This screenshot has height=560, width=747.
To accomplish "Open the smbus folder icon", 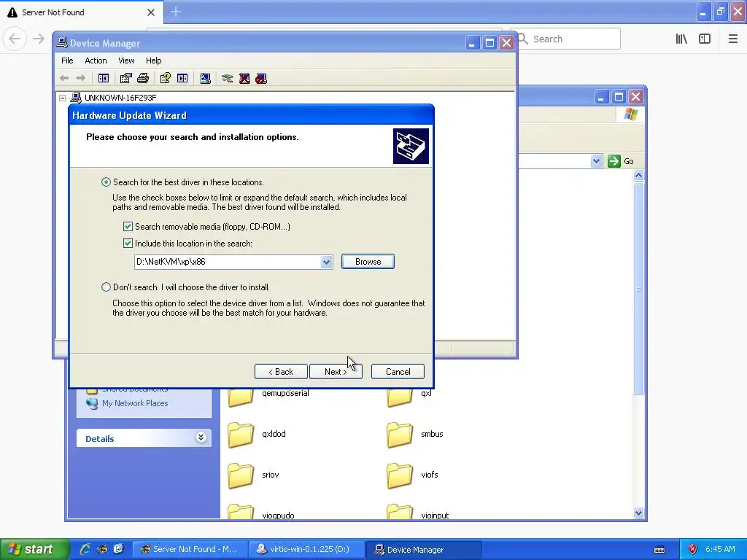I will click(x=400, y=435).
